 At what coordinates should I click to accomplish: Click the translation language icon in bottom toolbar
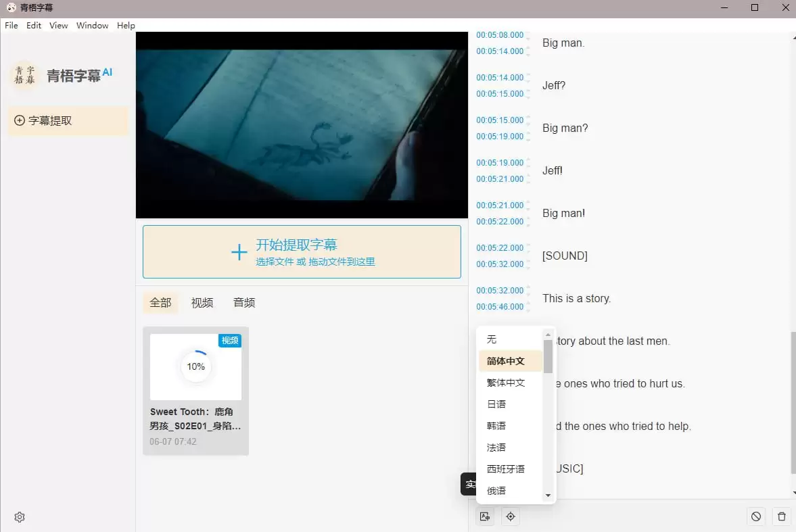pyautogui.click(x=485, y=516)
